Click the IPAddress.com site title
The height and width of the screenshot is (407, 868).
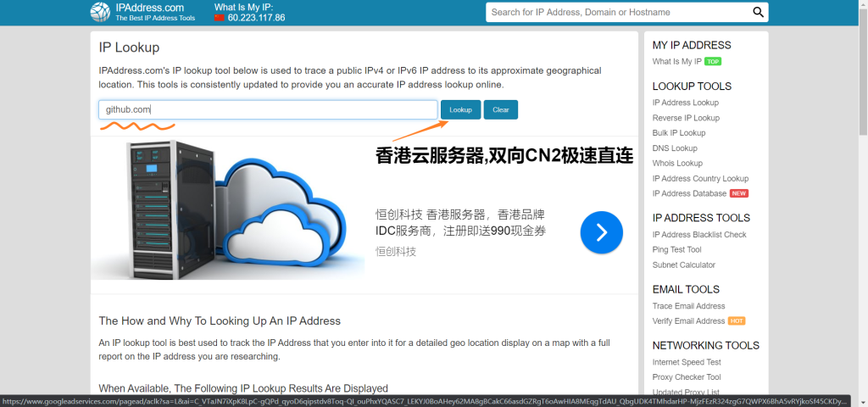[x=150, y=8]
